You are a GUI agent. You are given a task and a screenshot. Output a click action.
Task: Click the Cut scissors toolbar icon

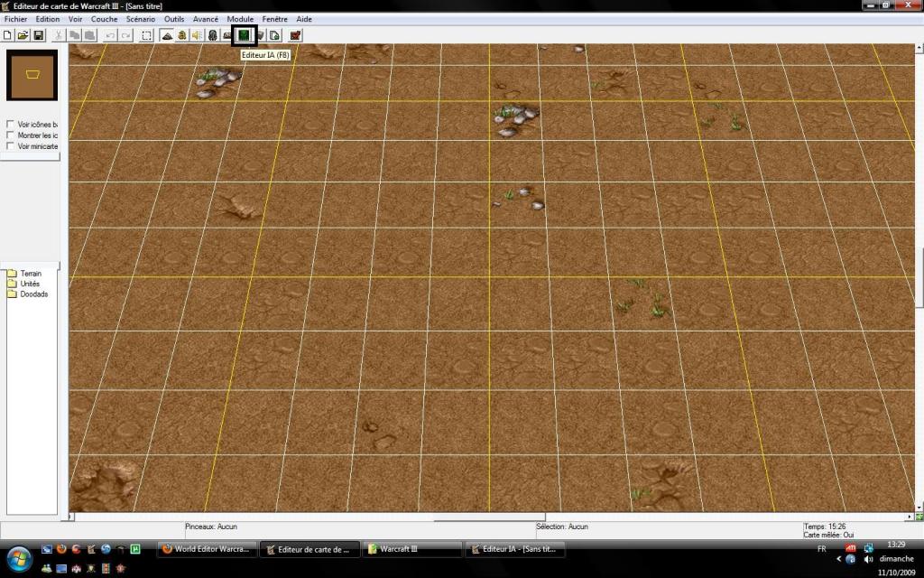[59, 35]
